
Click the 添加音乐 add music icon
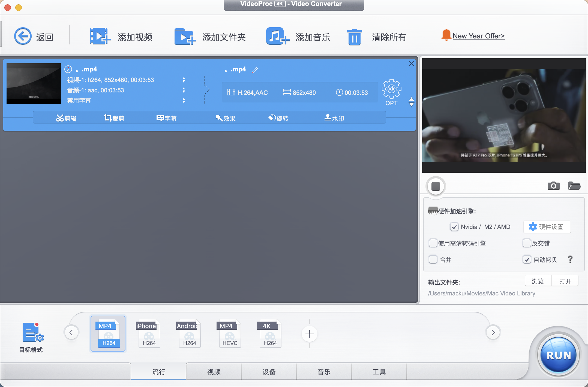277,36
